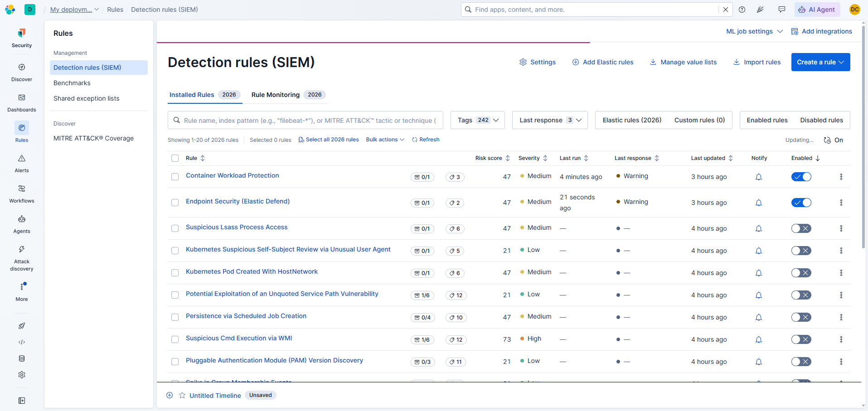Turn off the Endpoint Security (Elastic Defend) switch

801,203
